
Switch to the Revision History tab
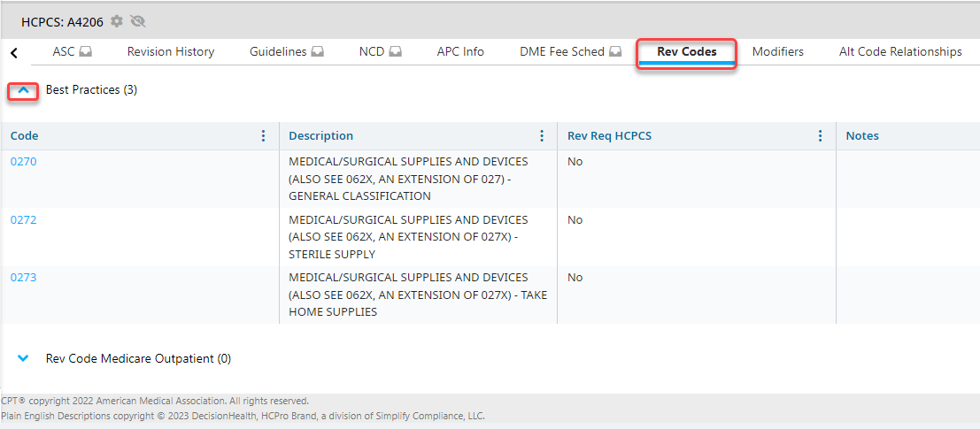(171, 52)
